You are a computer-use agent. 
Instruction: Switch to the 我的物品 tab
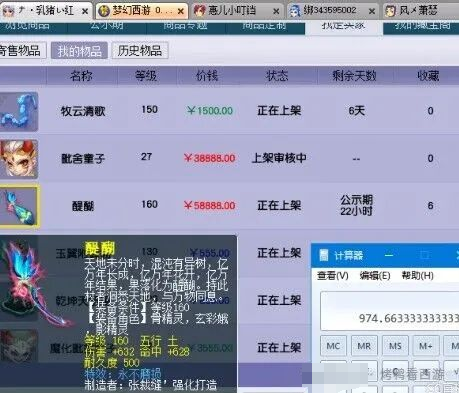(x=79, y=51)
